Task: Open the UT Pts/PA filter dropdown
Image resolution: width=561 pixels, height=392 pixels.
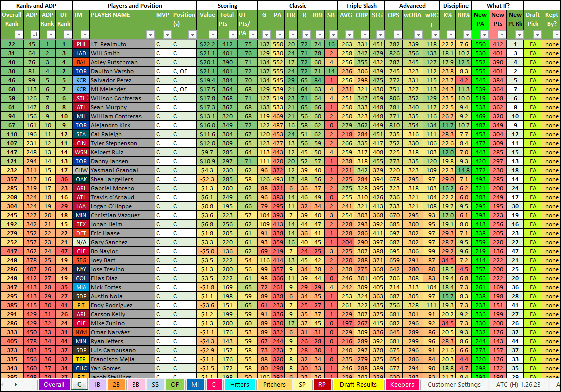Action: point(253,34)
